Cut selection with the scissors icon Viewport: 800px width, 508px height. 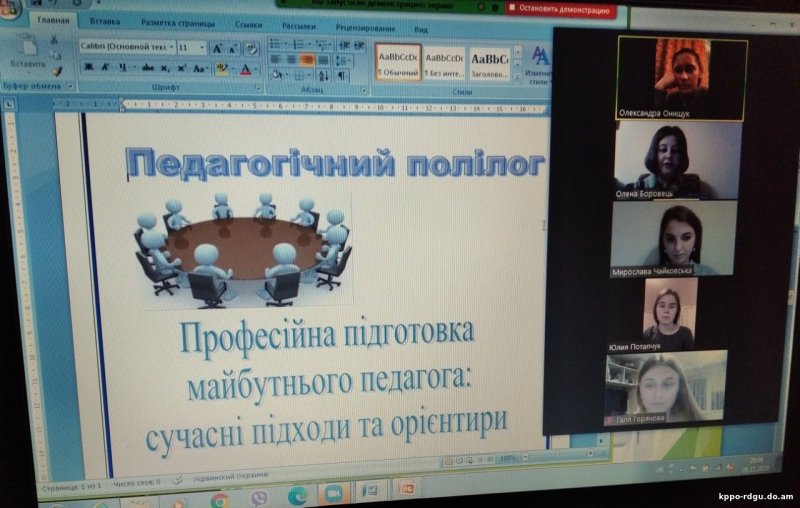coord(54,40)
